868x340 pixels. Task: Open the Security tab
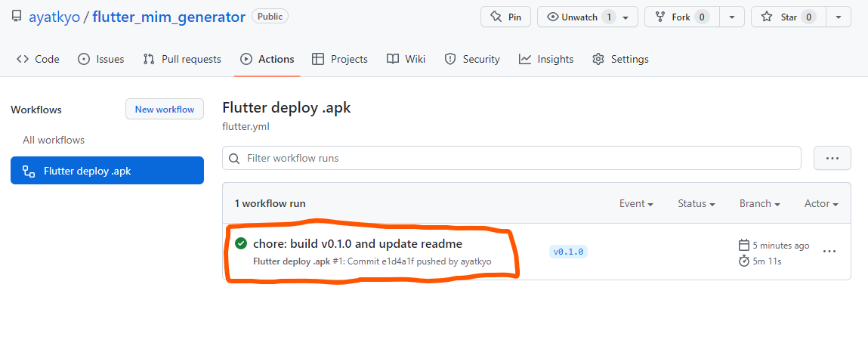(x=471, y=59)
